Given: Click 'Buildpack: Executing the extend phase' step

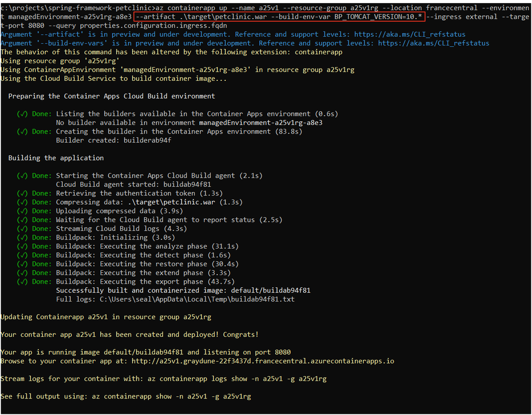Looking at the screenshot, I should pos(124,272).
